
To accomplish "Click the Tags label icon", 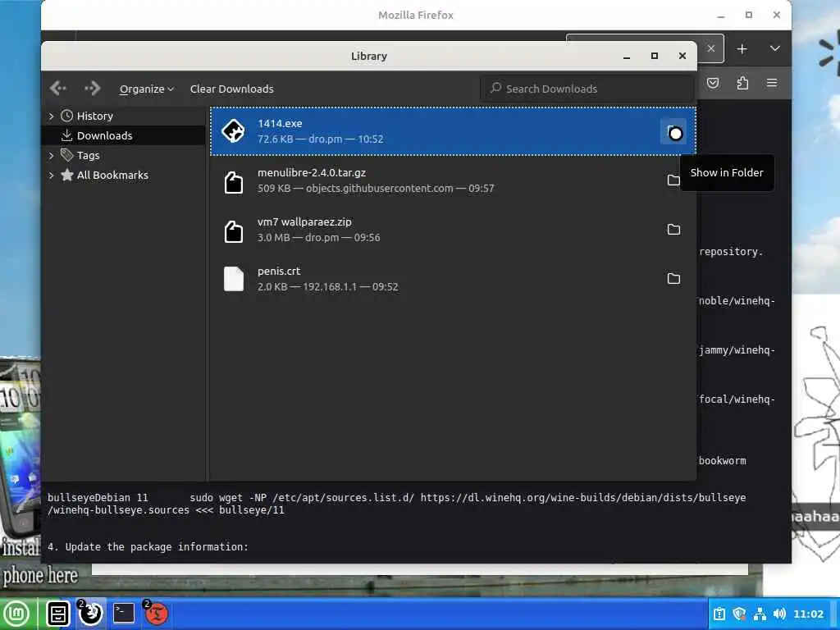I will tap(67, 155).
